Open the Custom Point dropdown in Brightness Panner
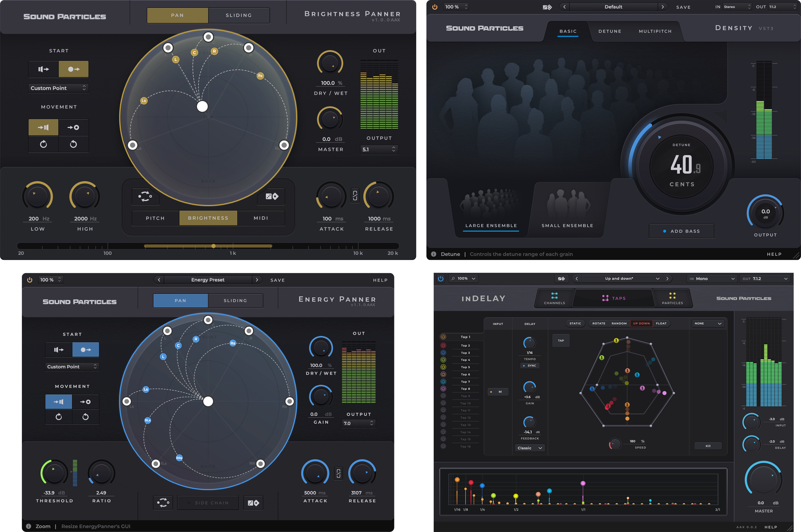This screenshot has height=532, width=801. click(58, 88)
